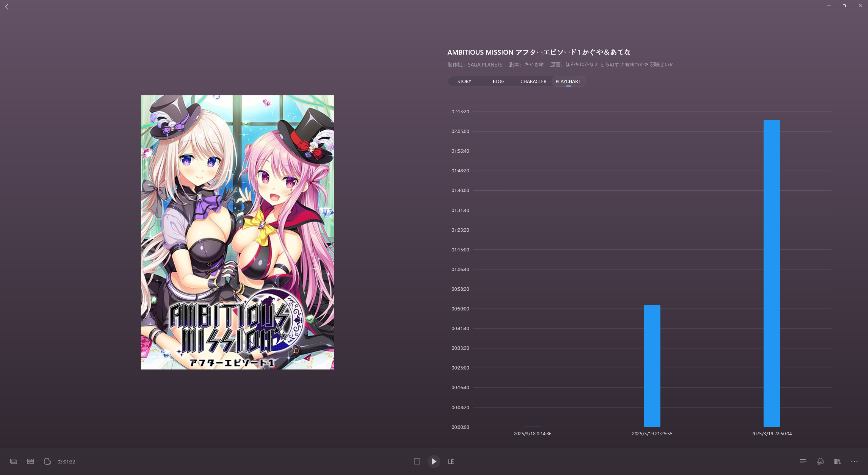Image resolution: width=868 pixels, height=475 pixels.
Task: Click the game cover art image
Action: tap(238, 232)
